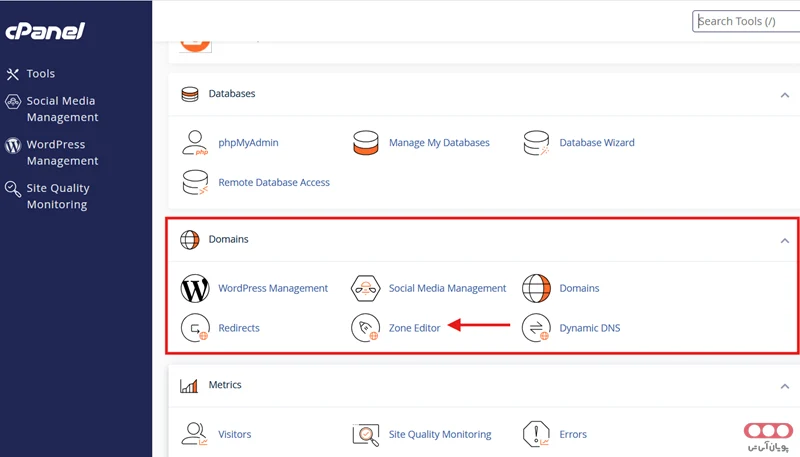Open WordPress Management in the sidebar
This screenshot has width=800, height=457.
click(62, 153)
